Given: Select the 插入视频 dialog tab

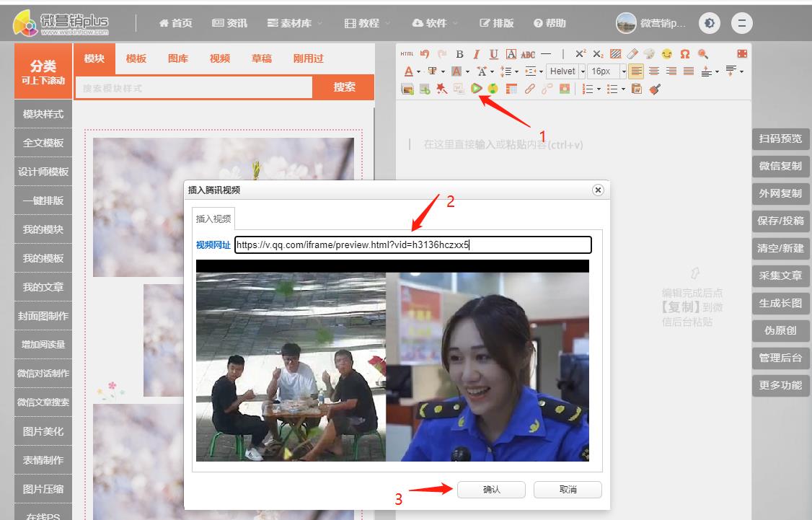Looking at the screenshot, I should click(x=213, y=219).
